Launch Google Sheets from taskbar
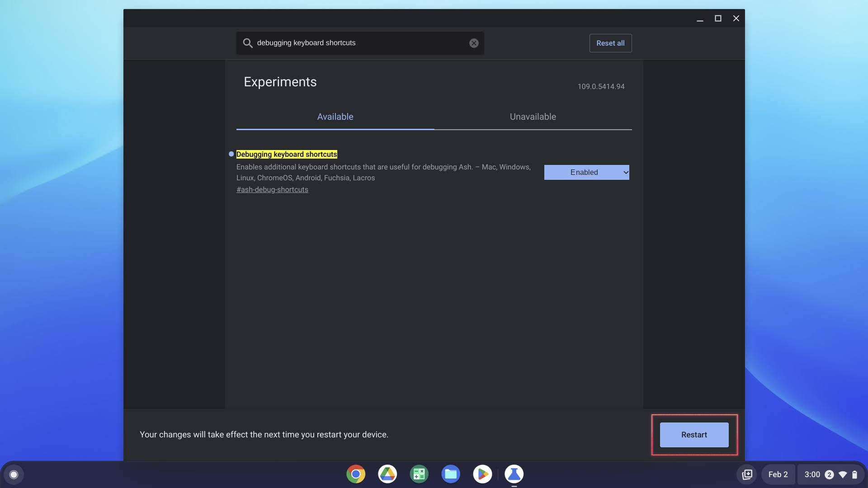Image resolution: width=868 pixels, height=488 pixels. pos(419,474)
